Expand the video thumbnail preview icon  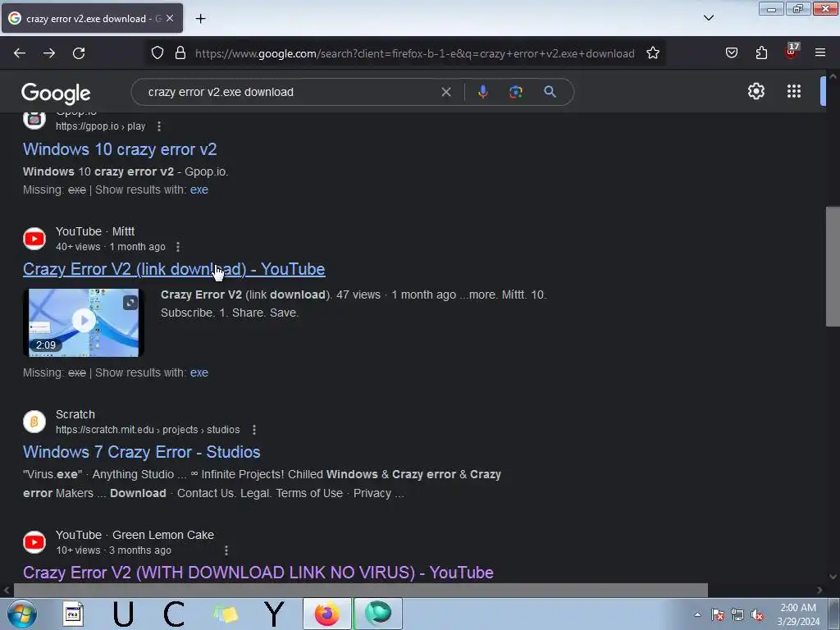pos(130,303)
